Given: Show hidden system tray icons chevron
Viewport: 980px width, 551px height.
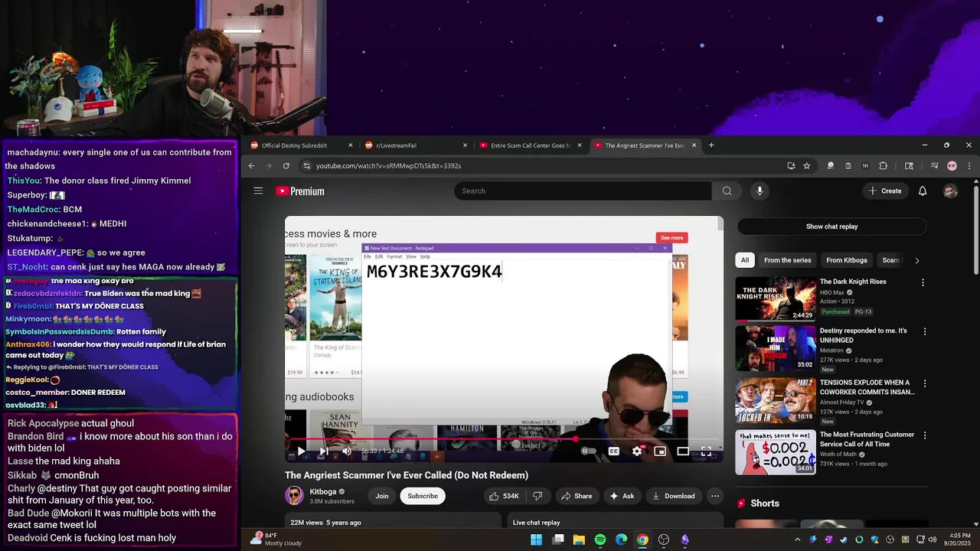Looking at the screenshot, I should pos(797,540).
